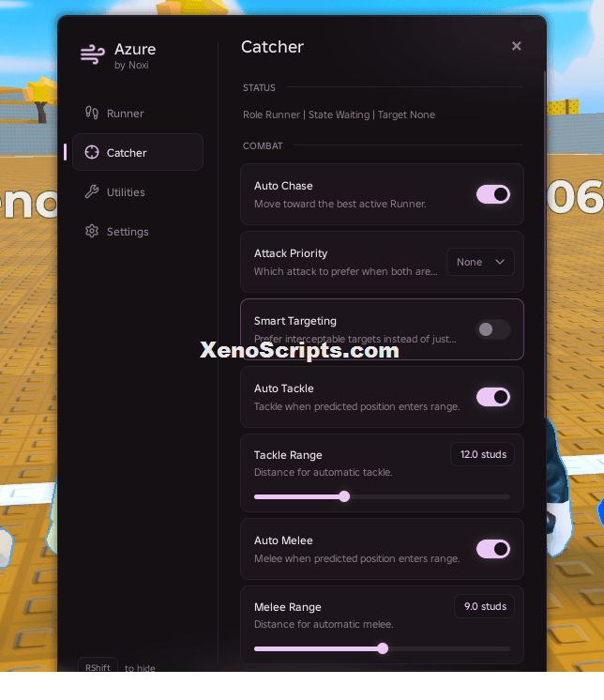Switch to the Utilities tab
The image size is (604, 700).
pos(138,192)
